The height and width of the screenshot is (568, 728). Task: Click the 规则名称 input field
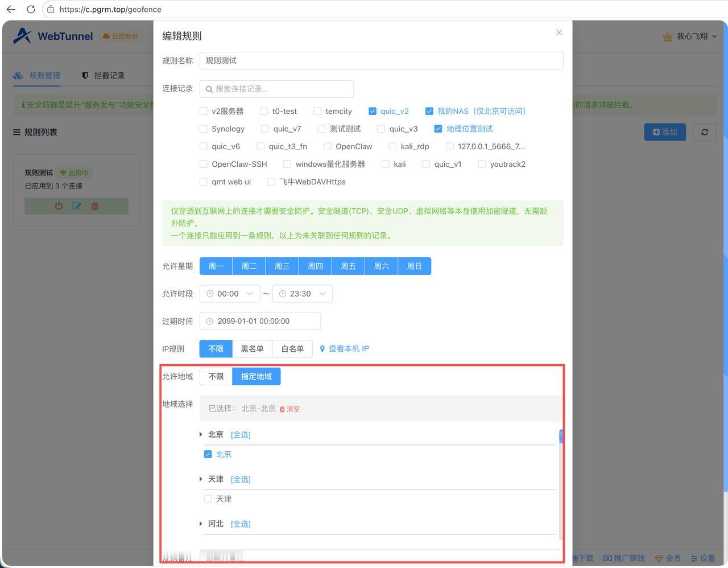pyautogui.click(x=381, y=60)
